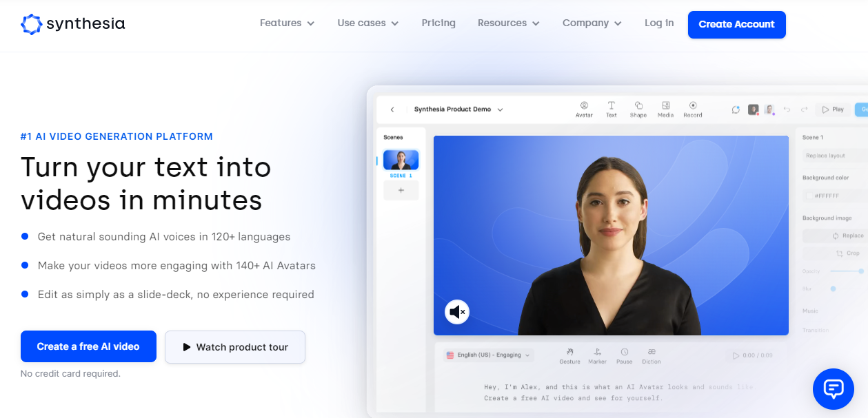
Task: Open the Media tool
Action: tap(665, 109)
